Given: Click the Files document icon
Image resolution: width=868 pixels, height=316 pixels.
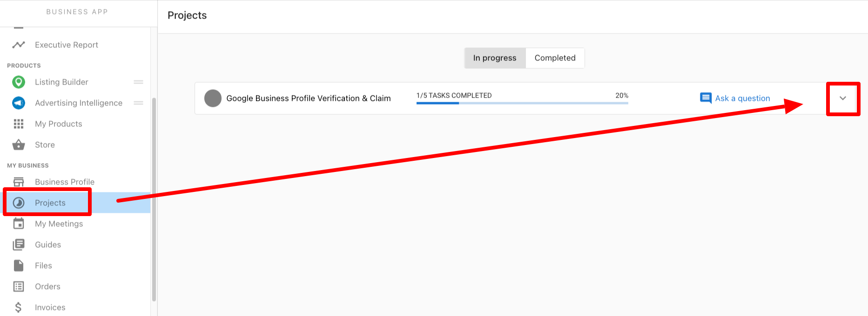Looking at the screenshot, I should (x=19, y=265).
